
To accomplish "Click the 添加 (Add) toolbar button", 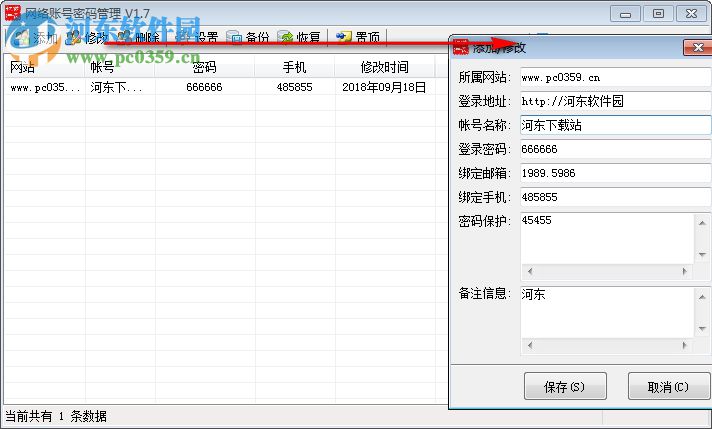I will 35,38.
